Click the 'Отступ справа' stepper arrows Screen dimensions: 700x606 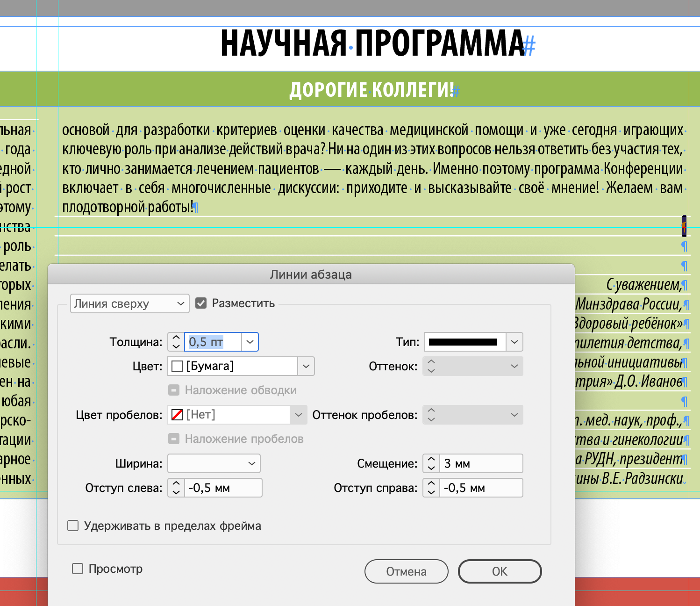(x=431, y=488)
